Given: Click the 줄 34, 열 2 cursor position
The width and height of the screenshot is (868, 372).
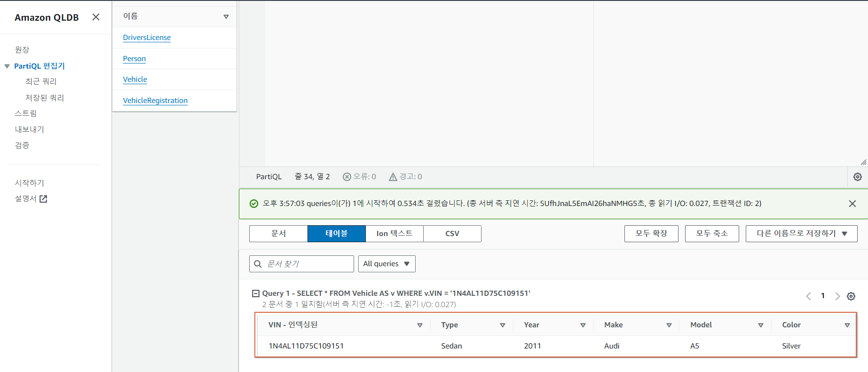Looking at the screenshot, I should [x=312, y=176].
